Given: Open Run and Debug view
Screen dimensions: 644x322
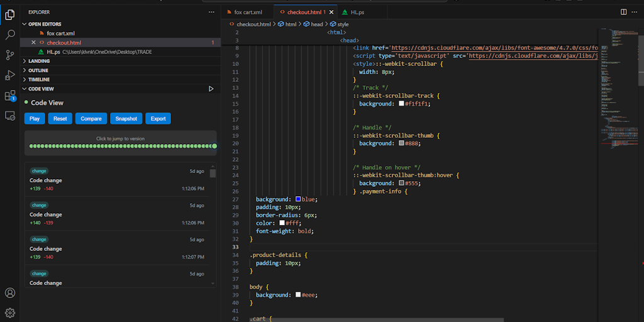Looking at the screenshot, I should click(x=10, y=75).
